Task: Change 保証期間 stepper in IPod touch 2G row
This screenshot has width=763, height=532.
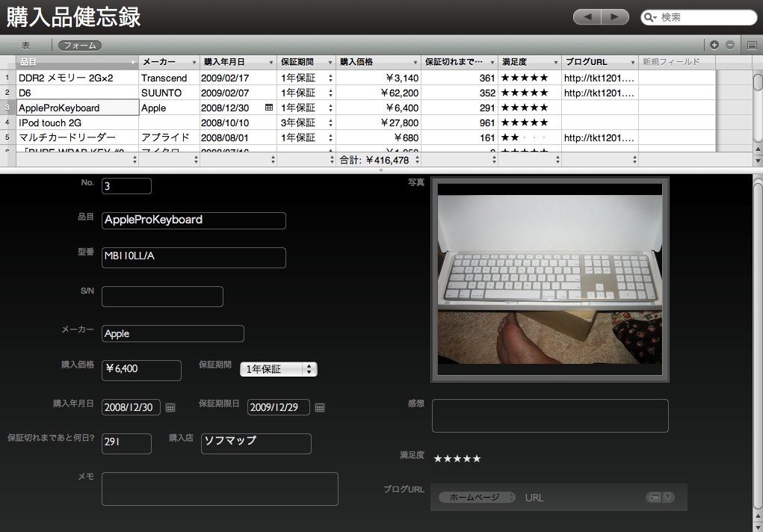Action: click(x=330, y=123)
